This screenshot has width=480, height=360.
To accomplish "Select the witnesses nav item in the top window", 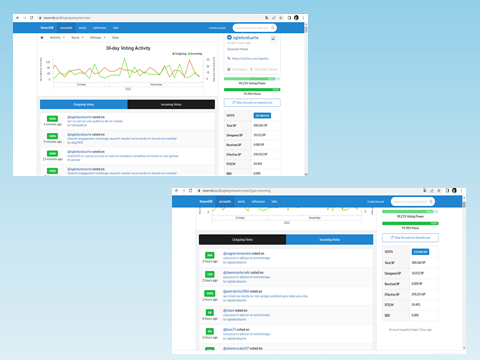I will [99, 28].
